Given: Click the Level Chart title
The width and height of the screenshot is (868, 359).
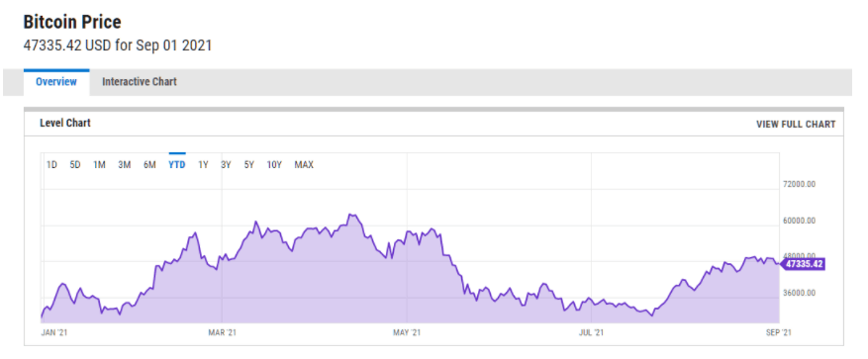Looking at the screenshot, I should [x=65, y=123].
